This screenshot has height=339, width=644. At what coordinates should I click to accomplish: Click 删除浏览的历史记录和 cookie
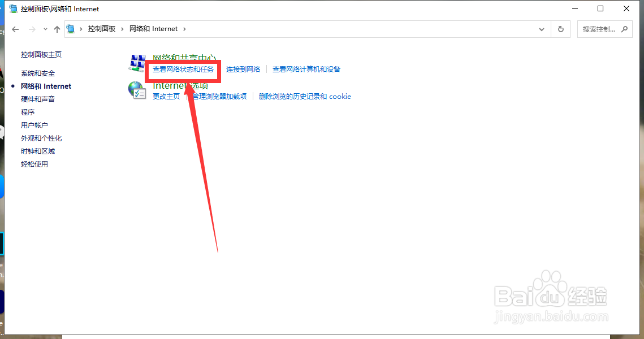click(305, 96)
